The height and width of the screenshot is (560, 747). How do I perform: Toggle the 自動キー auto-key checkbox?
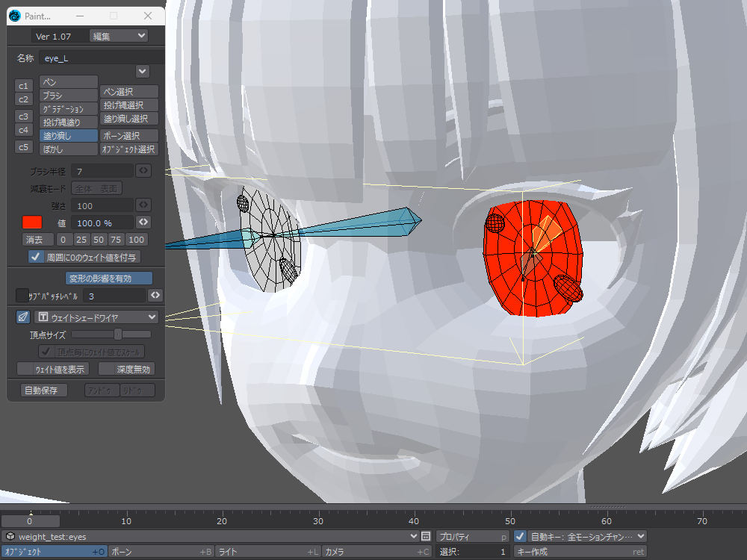click(x=520, y=536)
